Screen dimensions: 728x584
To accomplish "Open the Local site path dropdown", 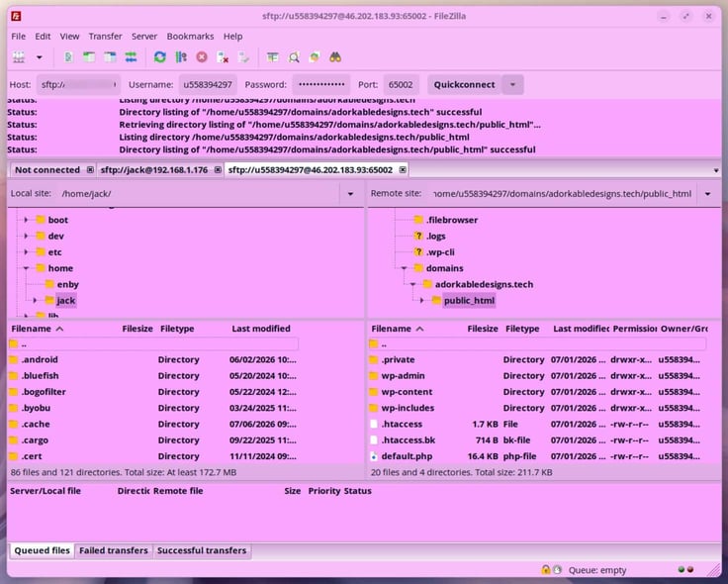I will pos(350,194).
